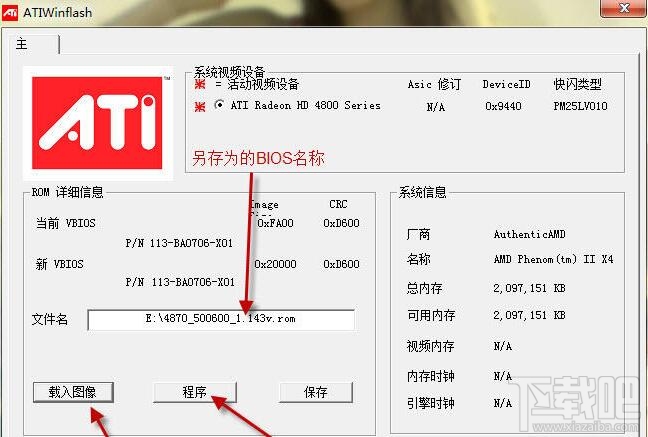Click the 载入图像 button
The width and height of the screenshot is (648, 437).
[x=73, y=392]
